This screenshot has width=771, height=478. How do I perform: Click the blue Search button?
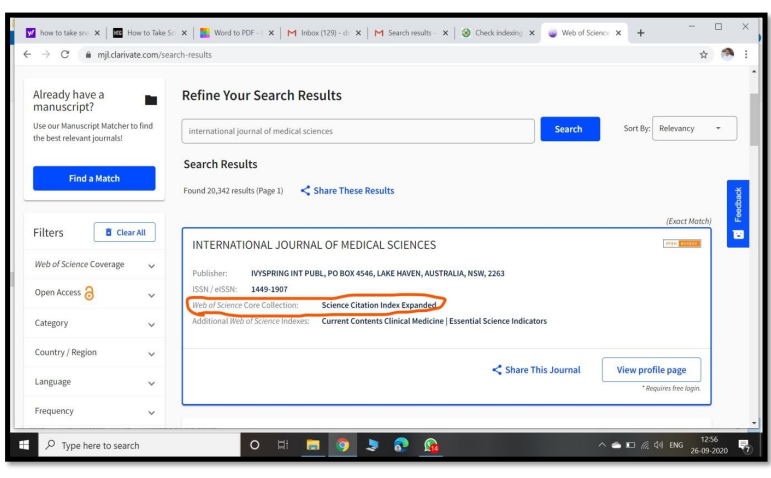[568, 129]
